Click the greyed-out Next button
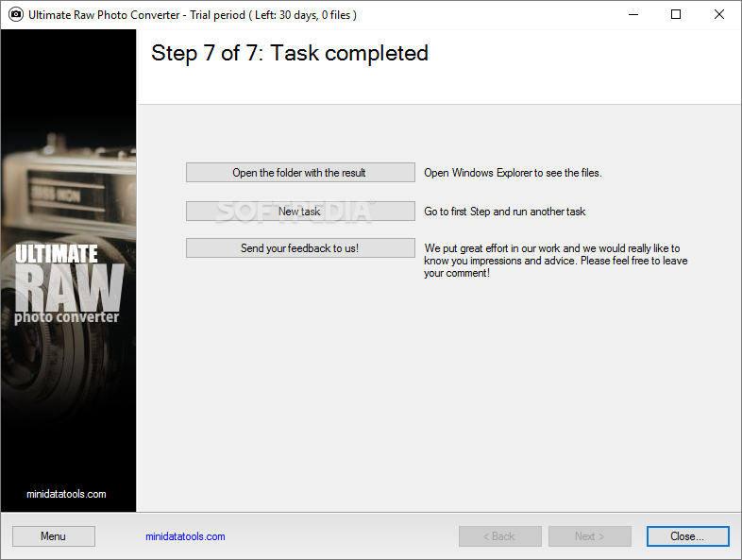Viewport: 742px width, 560px height. pos(590,536)
